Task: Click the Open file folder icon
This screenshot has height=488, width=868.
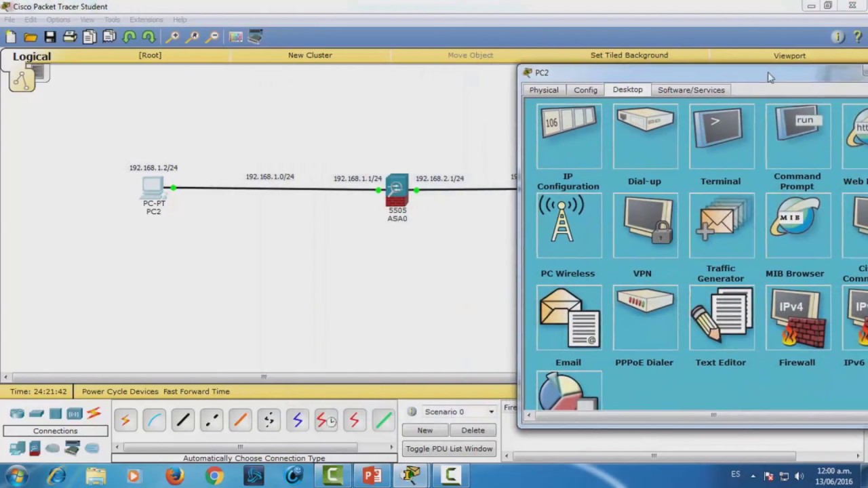Action: point(31,37)
